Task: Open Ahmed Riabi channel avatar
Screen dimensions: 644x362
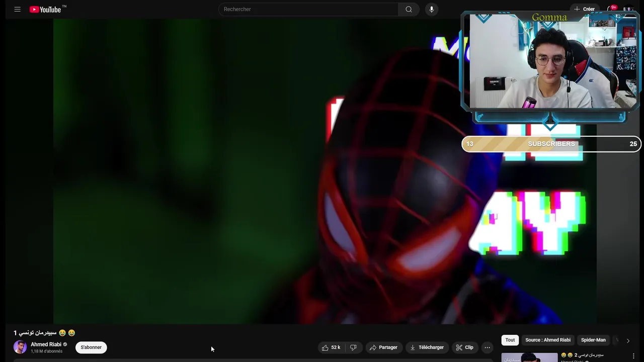Action: click(20, 347)
